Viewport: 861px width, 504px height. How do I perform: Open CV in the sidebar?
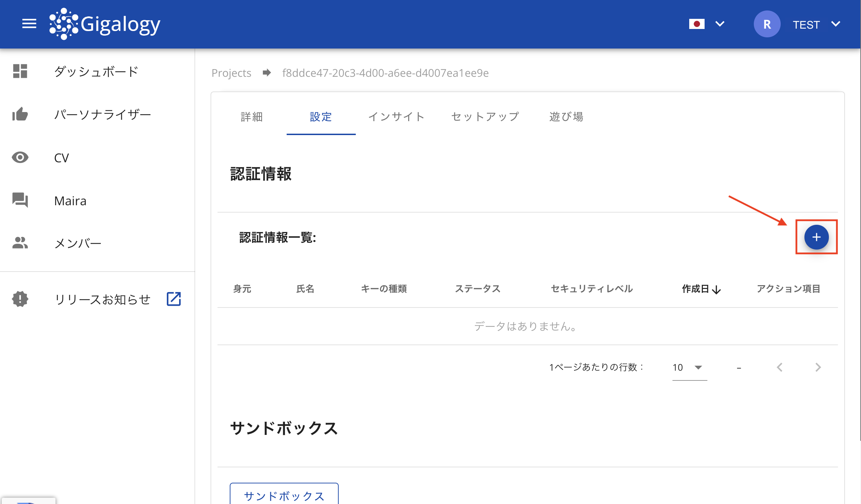tap(61, 158)
